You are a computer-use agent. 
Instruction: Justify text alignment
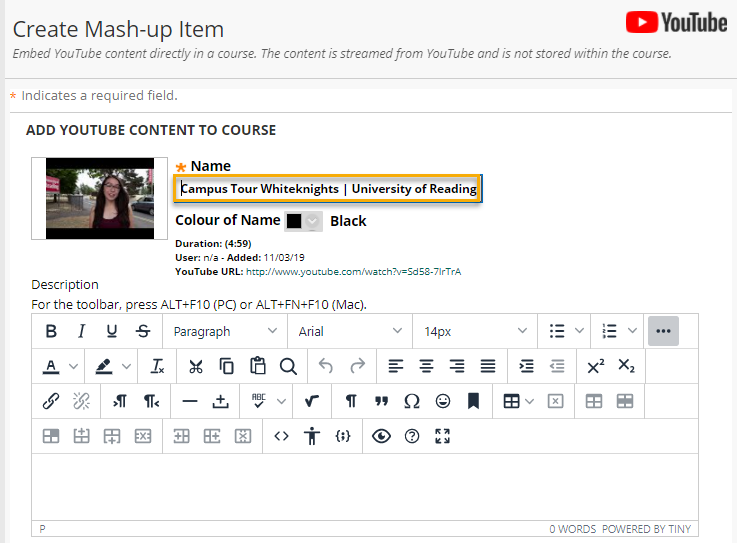(488, 366)
